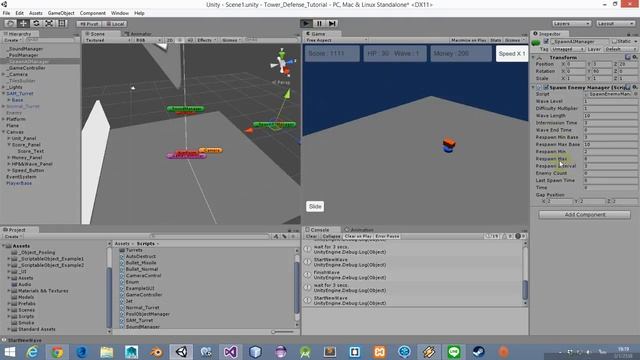
Task: Click the Slide button in game
Action: (x=315, y=207)
